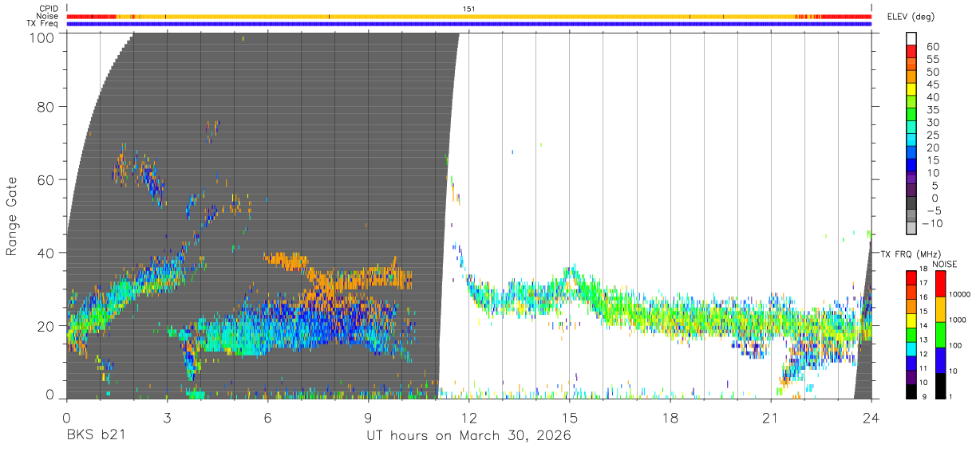Image resolution: width=980 pixels, height=452 pixels.
Task: Select red ELEV swatch between 55 and 60
Action: pyautogui.click(x=912, y=53)
